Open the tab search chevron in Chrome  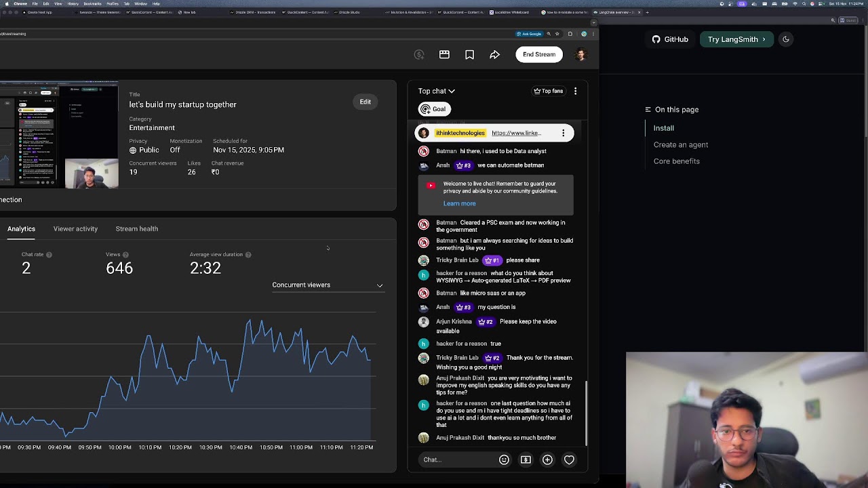point(593,22)
